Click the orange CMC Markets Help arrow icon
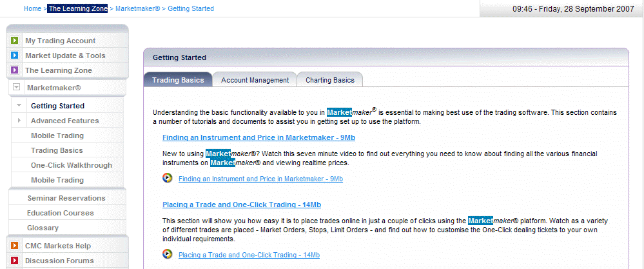Image resolution: width=644 pixels, height=269 pixels. point(14,246)
